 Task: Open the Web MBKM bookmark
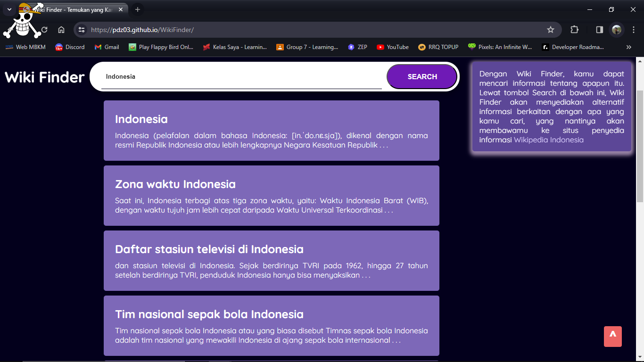(x=25, y=47)
